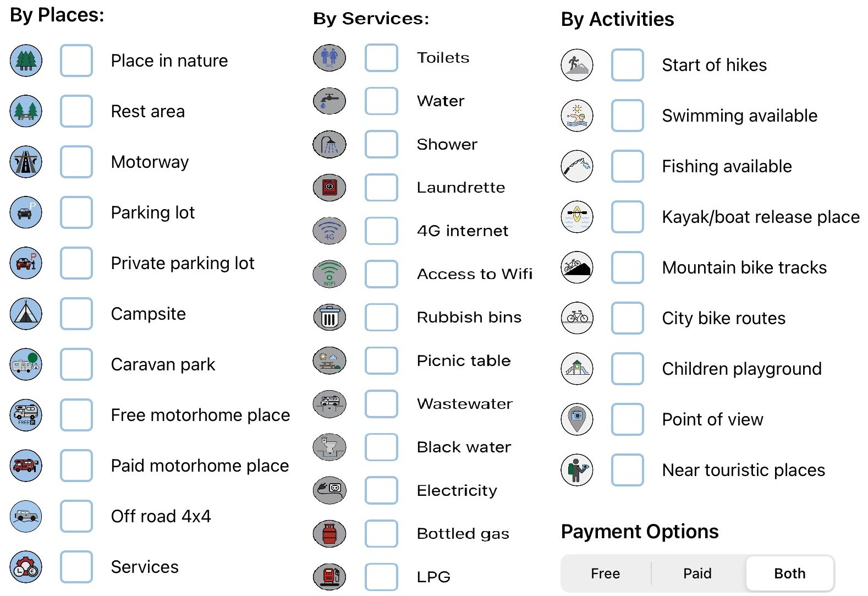
Task: Select the Caravan park icon
Action: (x=25, y=364)
